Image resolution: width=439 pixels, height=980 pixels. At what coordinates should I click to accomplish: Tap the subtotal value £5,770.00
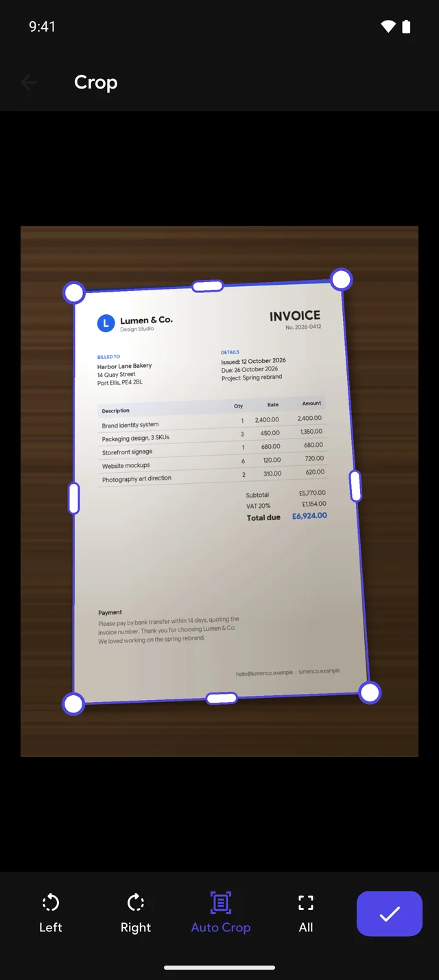(312, 493)
